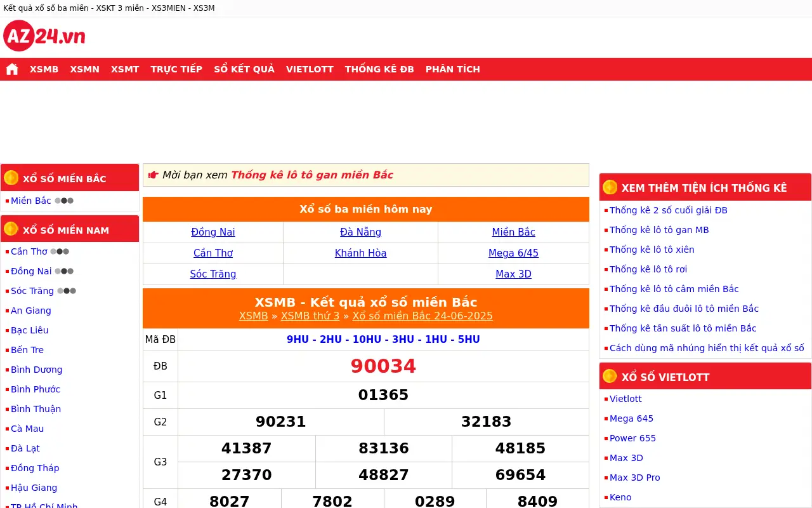
Task: Open Miền Bắc in today's lottery table
Action: pos(514,232)
